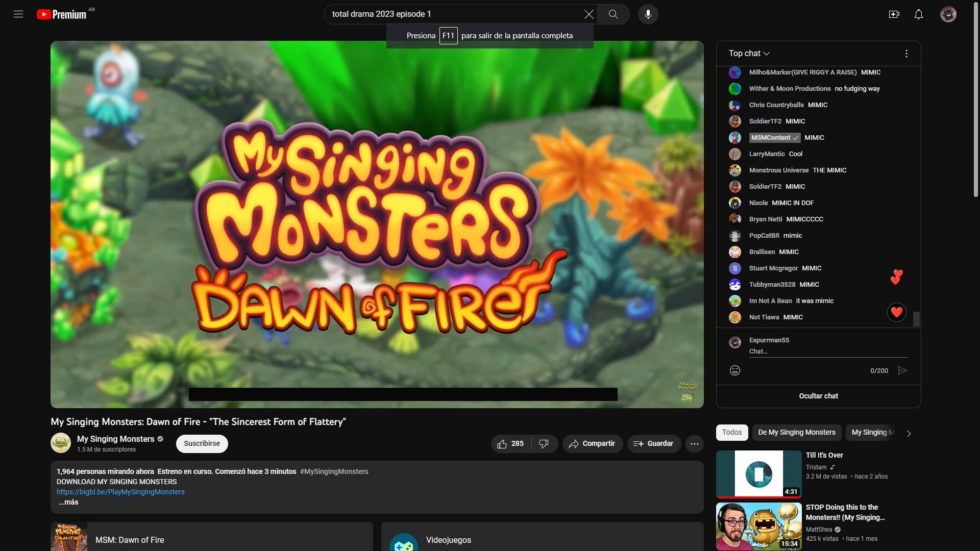Select the Todos filter chip

point(731,432)
